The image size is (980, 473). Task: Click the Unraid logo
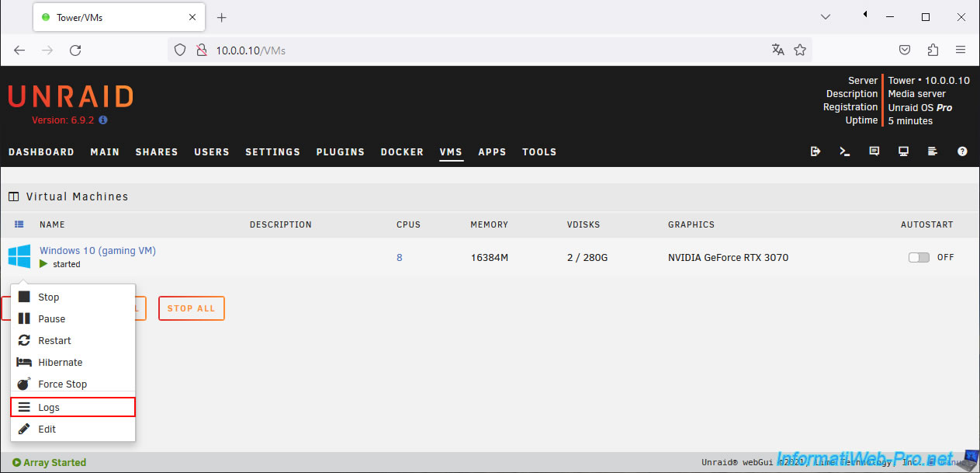pyautogui.click(x=71, y=96)
